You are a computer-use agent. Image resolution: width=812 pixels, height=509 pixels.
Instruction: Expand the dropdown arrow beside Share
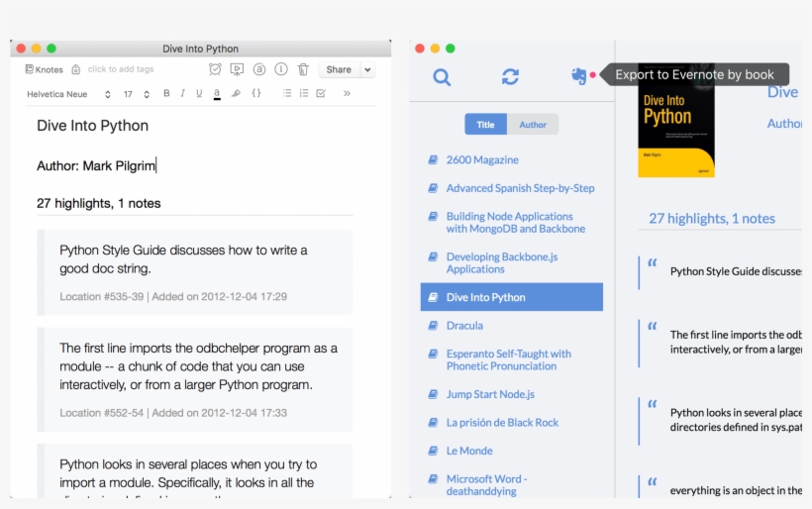[367, 69]
